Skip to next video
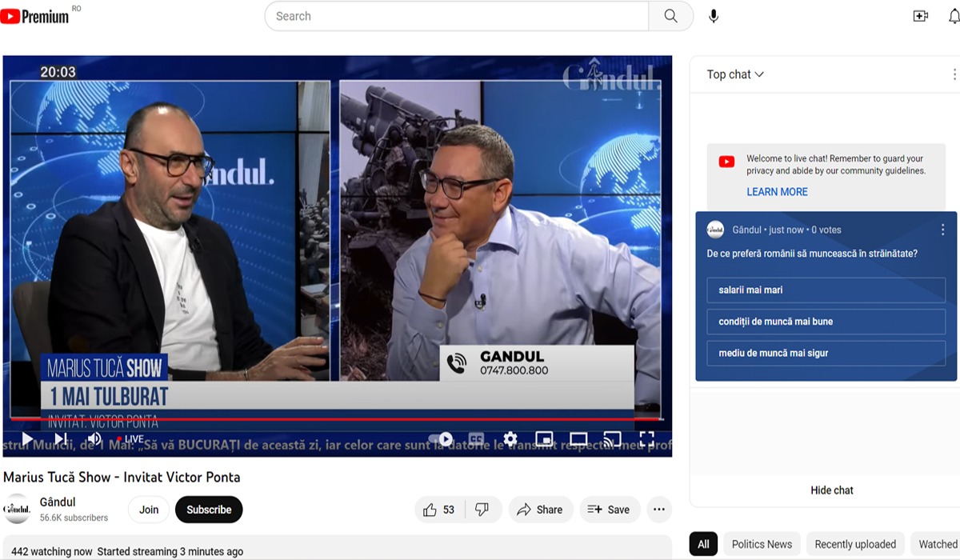Screen dimensions: 960x560 tap(61, 438)
